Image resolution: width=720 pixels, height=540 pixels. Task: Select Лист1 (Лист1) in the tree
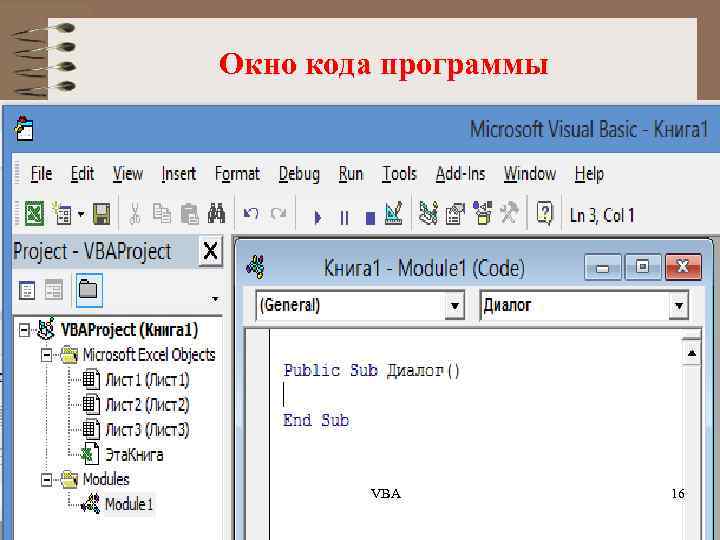click(x=147, y=380)
